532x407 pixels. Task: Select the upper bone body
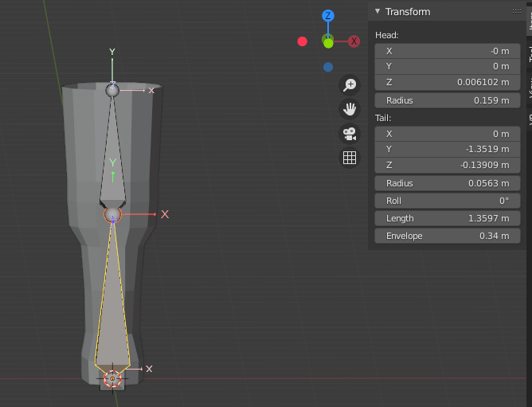click(112, 153)
